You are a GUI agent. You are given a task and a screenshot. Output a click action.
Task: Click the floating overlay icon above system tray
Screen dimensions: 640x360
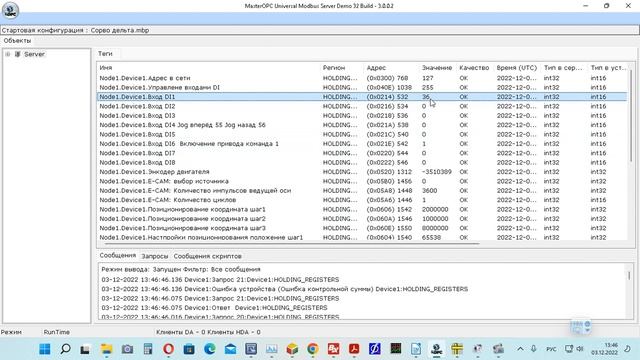tap(580, 327)
